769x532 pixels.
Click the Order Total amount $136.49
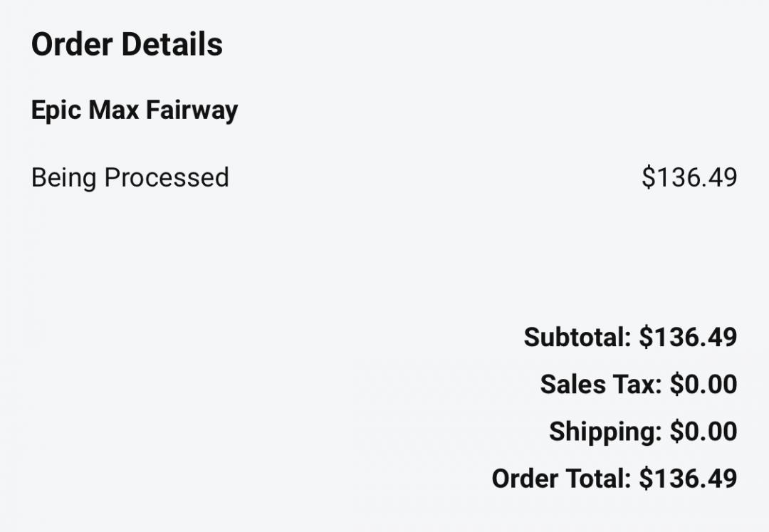point(688,479)
